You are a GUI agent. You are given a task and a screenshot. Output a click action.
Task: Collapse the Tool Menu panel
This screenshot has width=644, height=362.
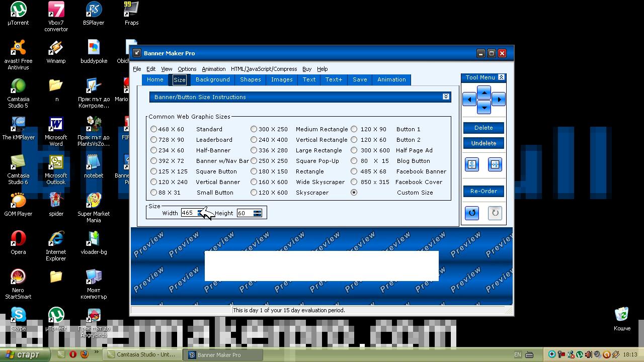click(501, 77)
